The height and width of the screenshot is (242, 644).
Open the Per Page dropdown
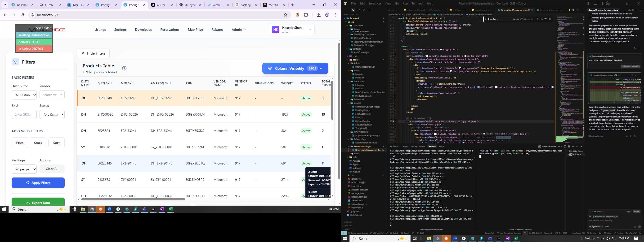pyautogui.click(x=24, y=169)
